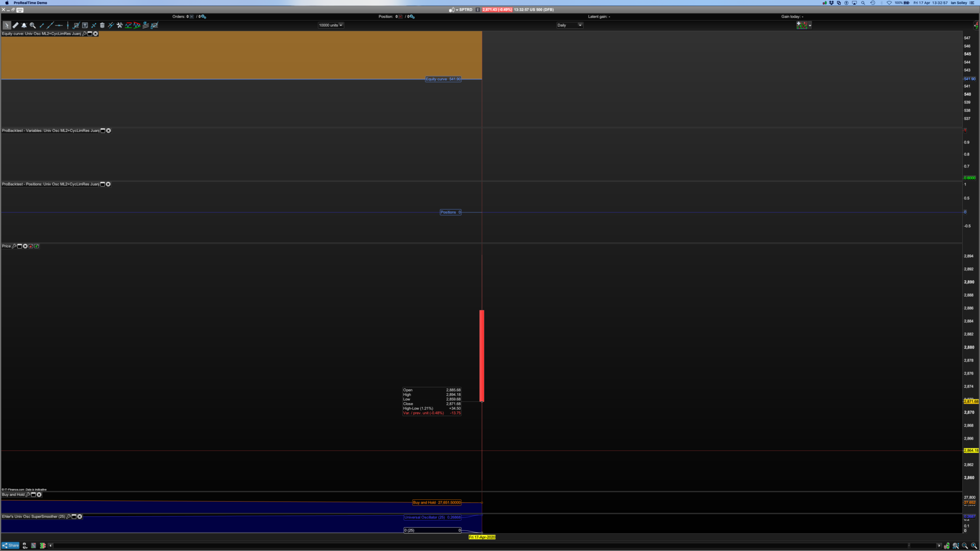
Task: Toggle the ProBacktest Positions panel window button
Action: 102,184
